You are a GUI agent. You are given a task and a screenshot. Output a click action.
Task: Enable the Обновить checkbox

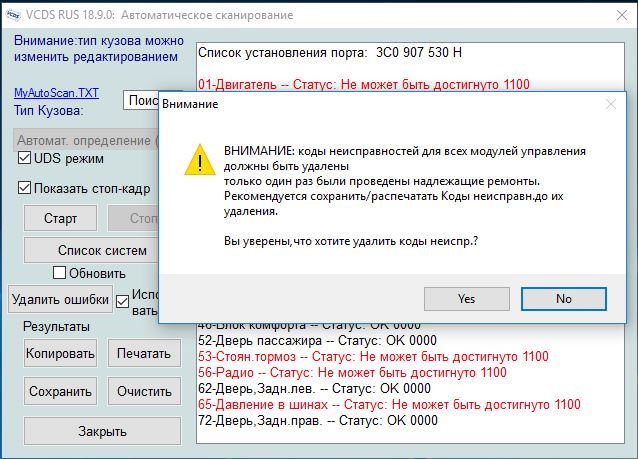(59, 273)
